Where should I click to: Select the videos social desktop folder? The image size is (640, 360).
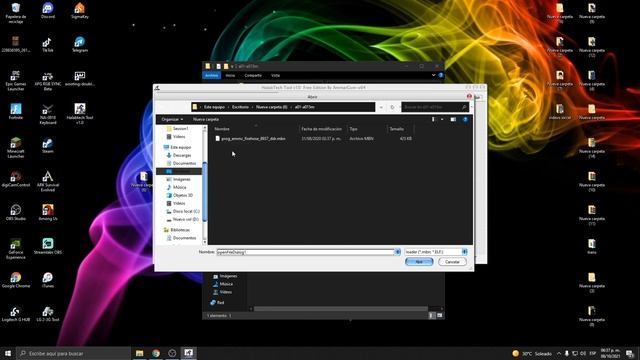(x=560, y=111)
